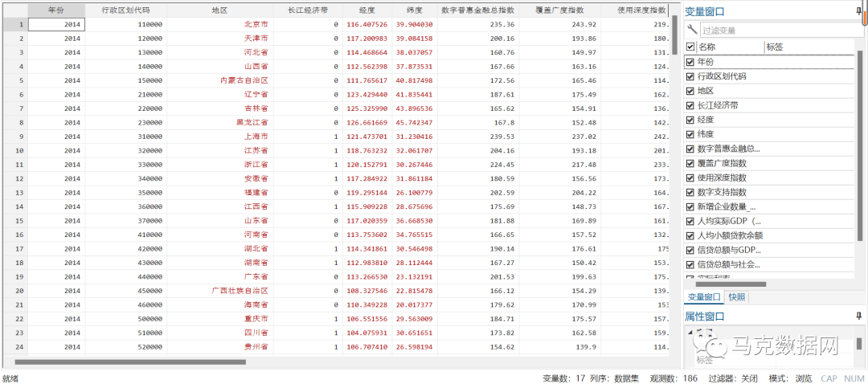Select the 数字普惠金融总指数 column header
The image size is (868, 384).
479,10
